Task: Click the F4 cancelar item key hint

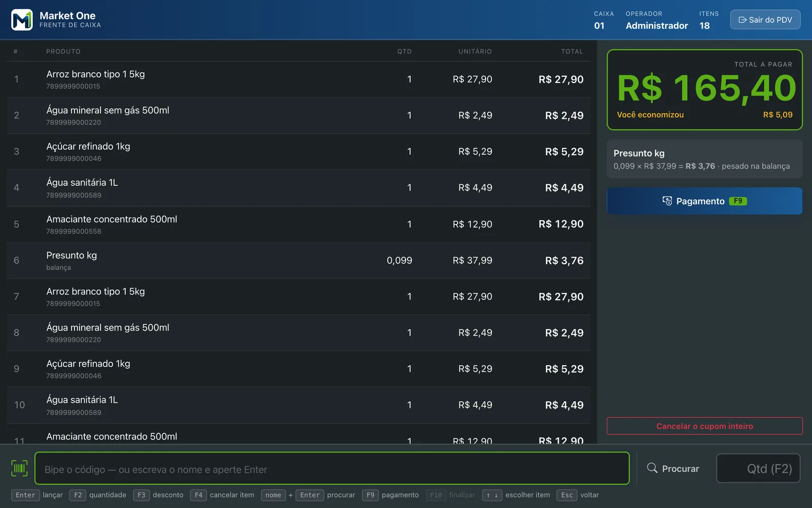Action: pyautogui.click(x=222, y=495)
